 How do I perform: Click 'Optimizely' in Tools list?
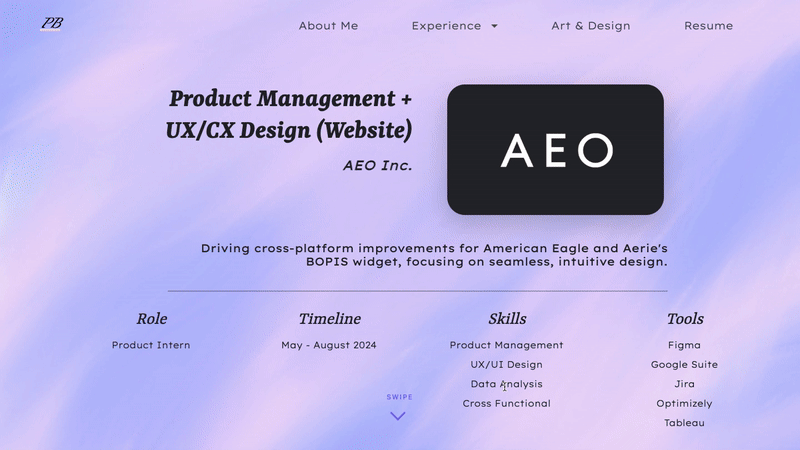click(x=684, y=404)
